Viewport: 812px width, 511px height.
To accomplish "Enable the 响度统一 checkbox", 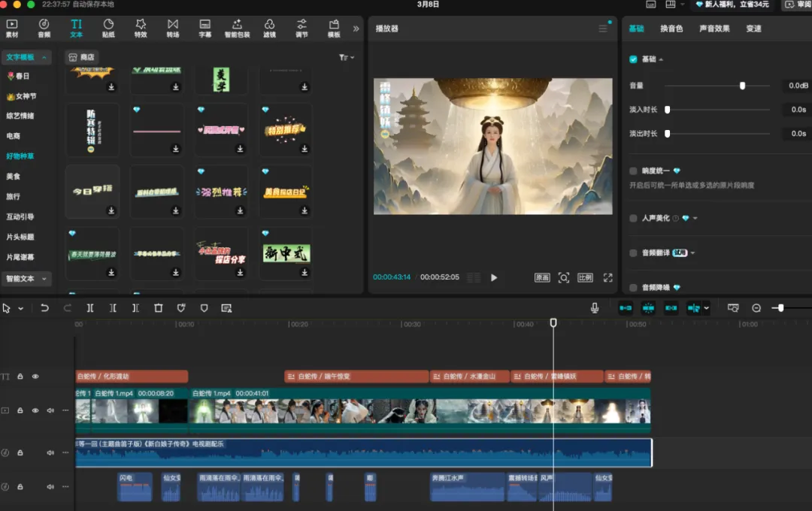I will (x=633, y=171).
